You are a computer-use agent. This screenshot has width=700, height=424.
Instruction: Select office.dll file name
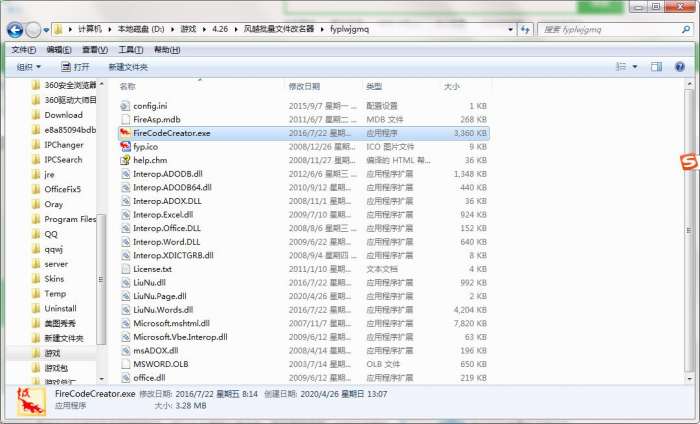tap(149, 378)
